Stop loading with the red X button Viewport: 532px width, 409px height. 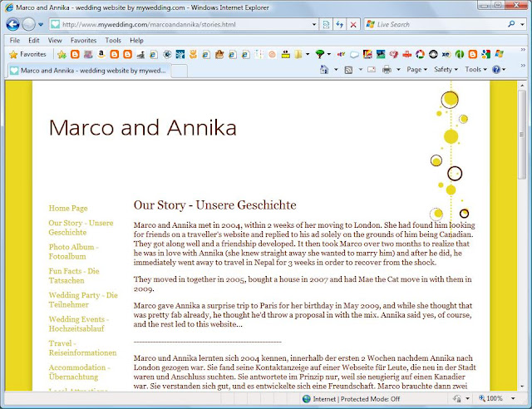353,24
